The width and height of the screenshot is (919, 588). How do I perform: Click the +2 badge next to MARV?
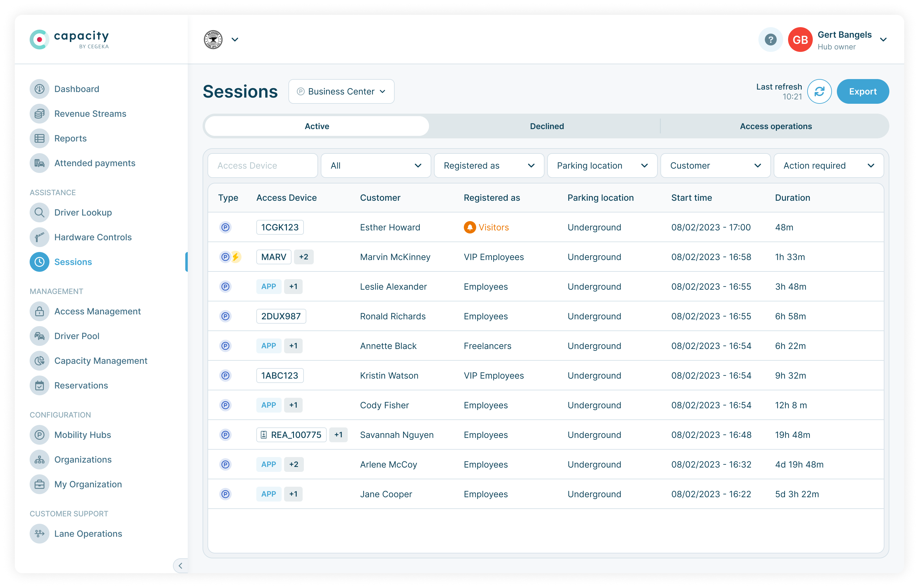(x=304, y=257)
